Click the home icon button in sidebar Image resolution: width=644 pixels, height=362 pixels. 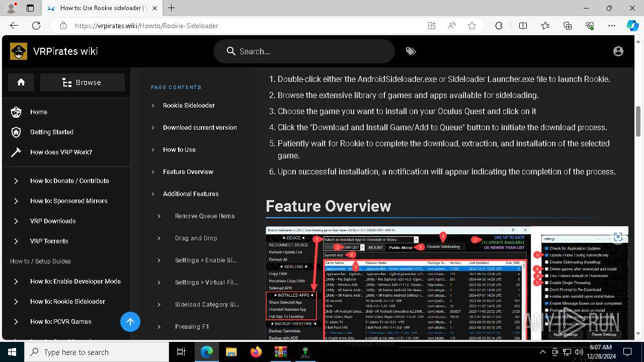pos(21,82)
